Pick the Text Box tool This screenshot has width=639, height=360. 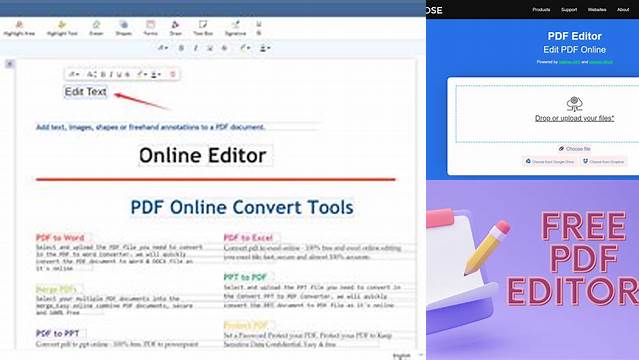[203, 29]
